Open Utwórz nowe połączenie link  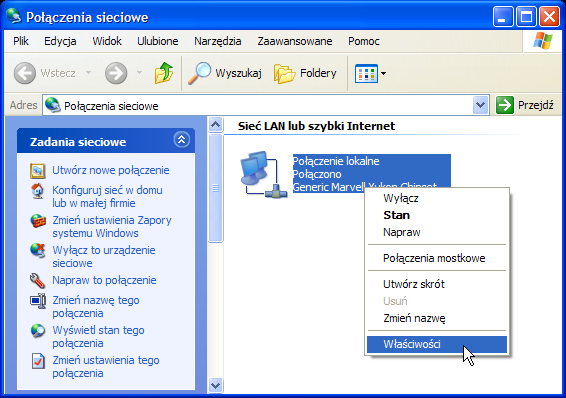click(111, 170)
